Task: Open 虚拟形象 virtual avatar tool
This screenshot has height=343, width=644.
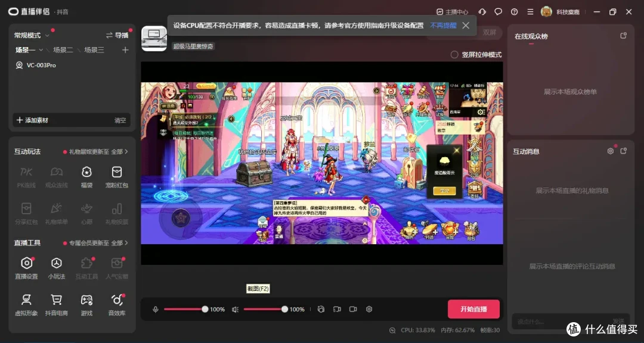Action: pyautogui.click(x=26, y=305)
